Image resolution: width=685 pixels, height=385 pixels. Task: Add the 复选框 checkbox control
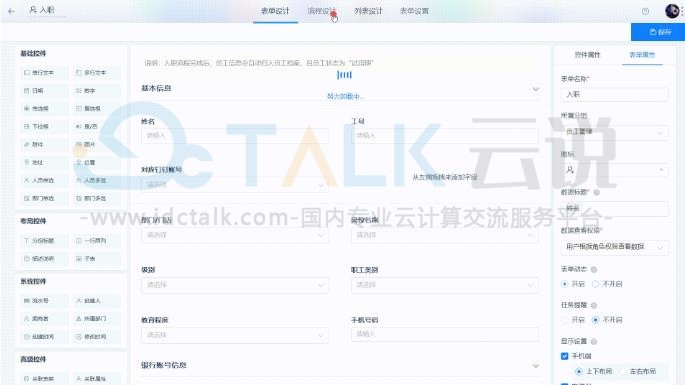pyautogui.click(x=96, y=108)
